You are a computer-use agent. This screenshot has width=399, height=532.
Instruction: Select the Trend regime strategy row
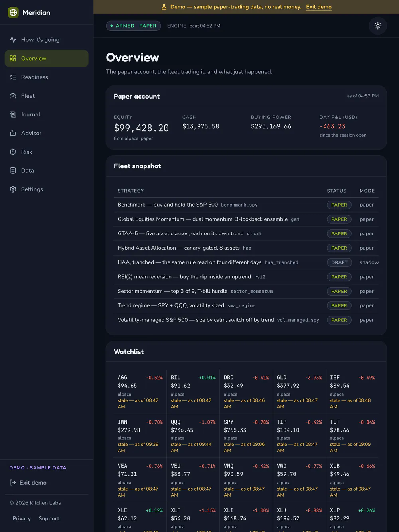point(246,306)
